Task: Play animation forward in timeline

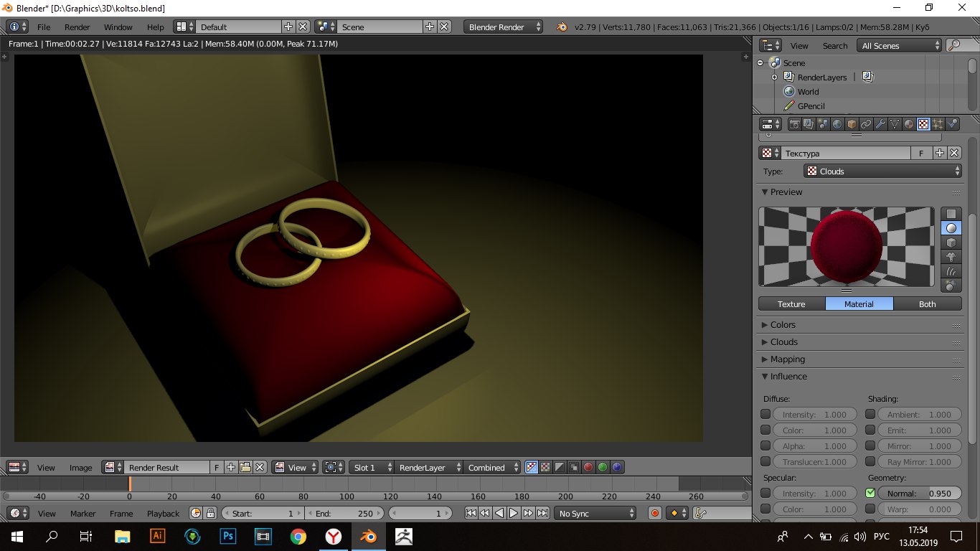Action: 514,513
